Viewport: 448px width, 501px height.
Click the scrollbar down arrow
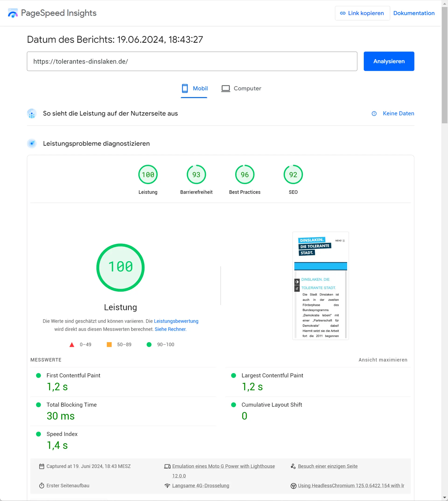[x=444, y=497]
